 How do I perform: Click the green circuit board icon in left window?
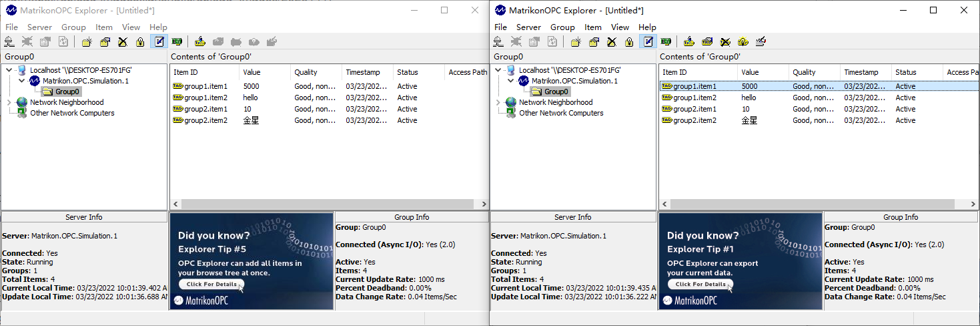coord(177,41)
